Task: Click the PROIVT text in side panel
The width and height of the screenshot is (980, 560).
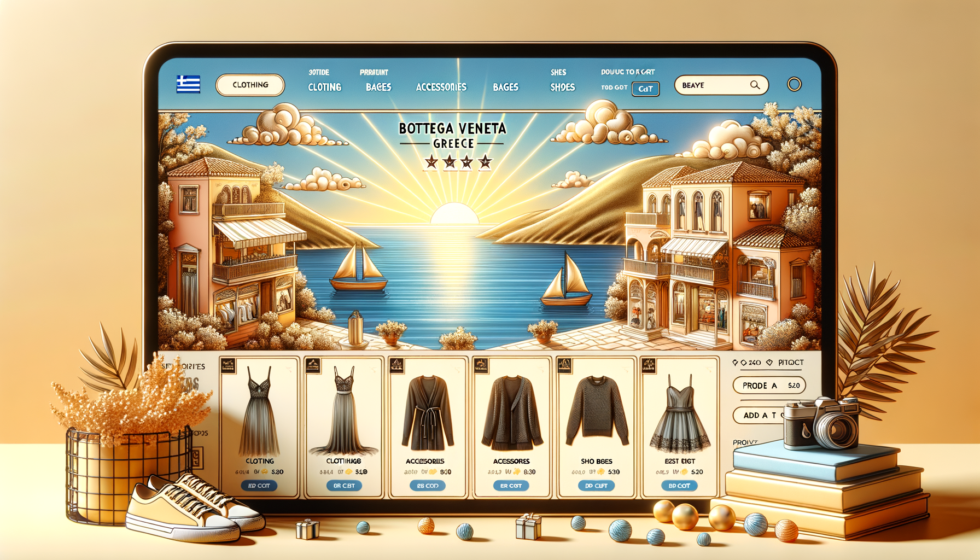Action: click(x=745, y=442)
